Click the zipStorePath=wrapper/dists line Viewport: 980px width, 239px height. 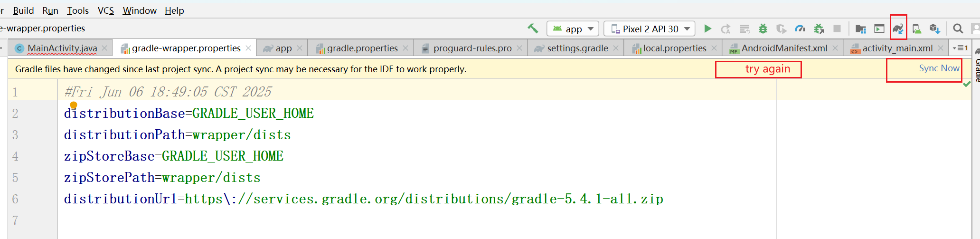[162, 177]
